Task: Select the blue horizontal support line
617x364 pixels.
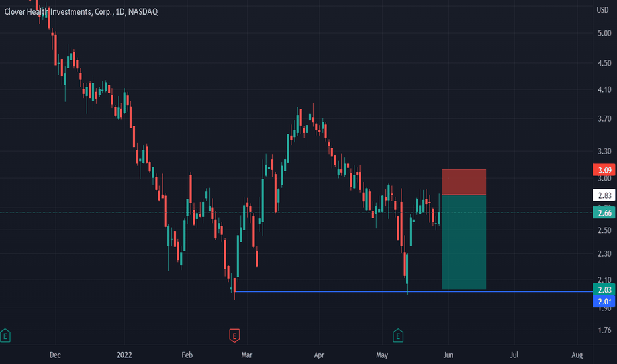Action: [x=413, y=292]
